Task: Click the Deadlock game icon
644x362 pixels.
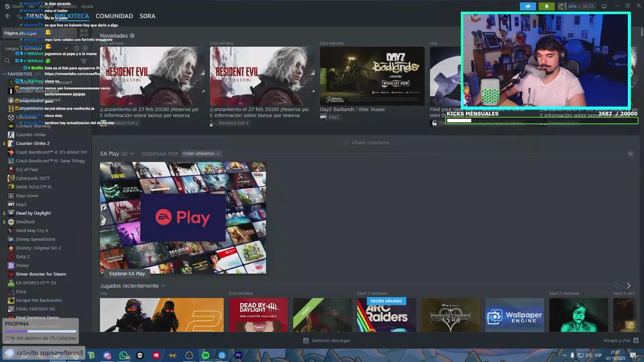Action: coord(11,222)
